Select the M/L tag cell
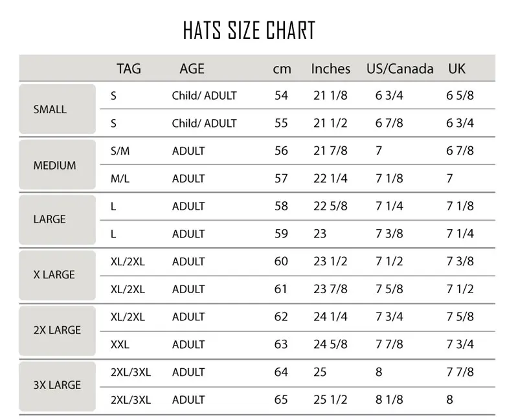This screenshot has width=518, height=420. tap(120, 179)
